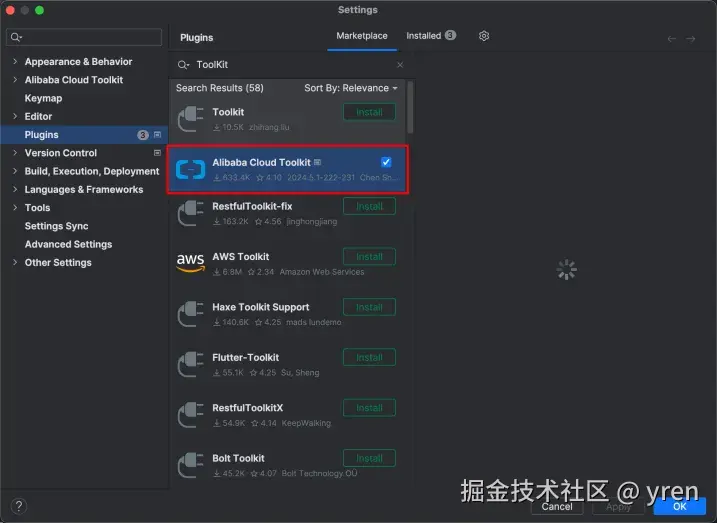717x523 pixels.
Task: Install the RestfulToolkit-fix plugin
Action: coord(369,206)
